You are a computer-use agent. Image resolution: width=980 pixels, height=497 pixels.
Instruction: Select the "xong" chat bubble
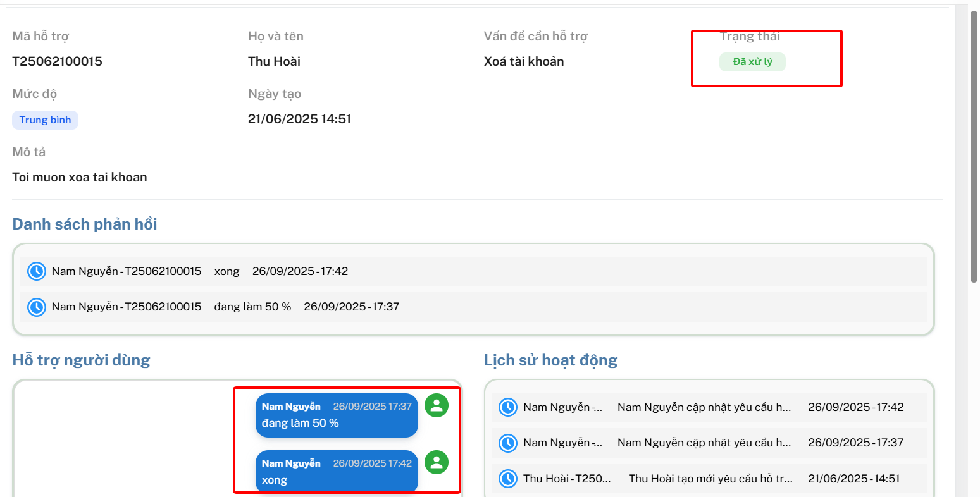coord(337,472)
